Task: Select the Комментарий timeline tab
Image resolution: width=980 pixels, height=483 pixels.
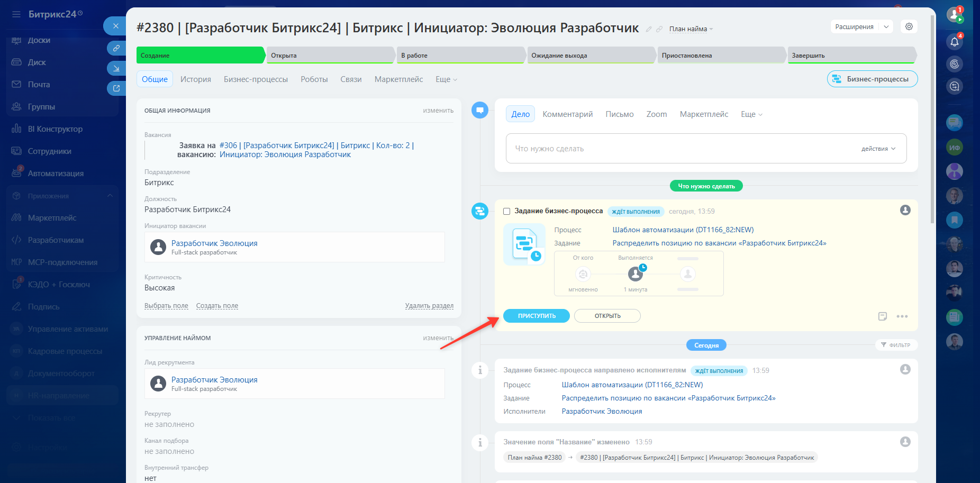Action: 568,114
